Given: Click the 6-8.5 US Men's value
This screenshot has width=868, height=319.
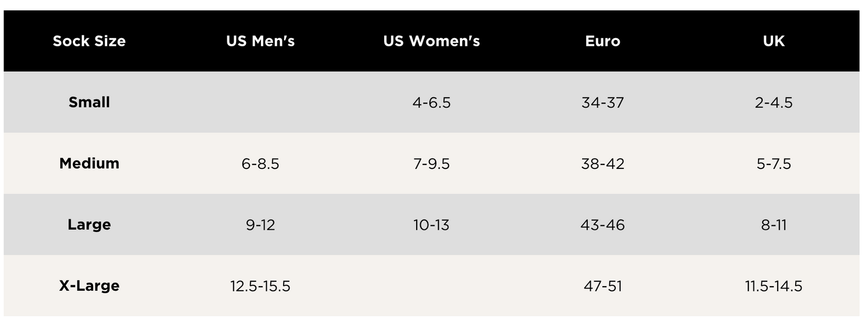Looking at the screenshot, I should coord(260,164).
